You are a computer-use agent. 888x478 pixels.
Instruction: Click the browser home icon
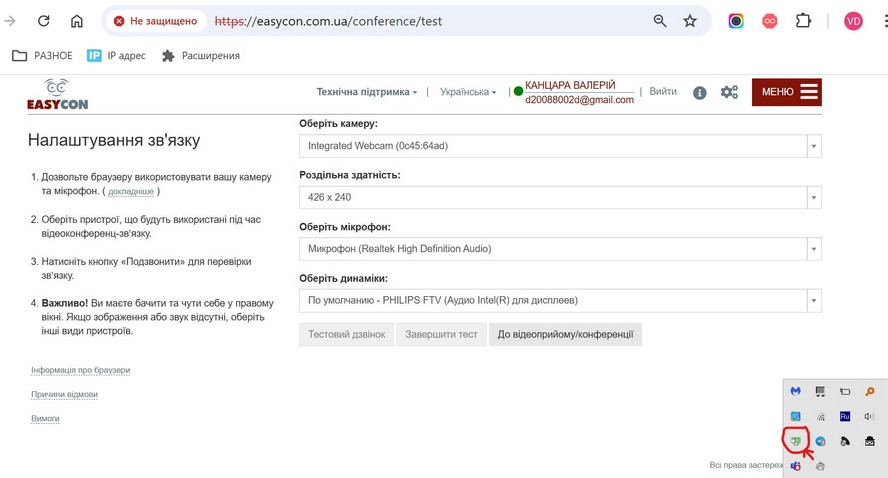pyautogui.click(x=77, y=21)
